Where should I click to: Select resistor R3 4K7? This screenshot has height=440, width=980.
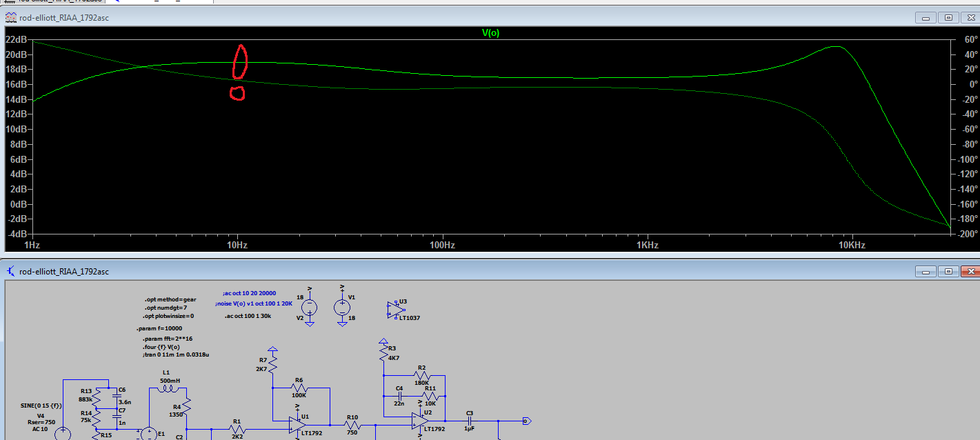pos(383,353)
